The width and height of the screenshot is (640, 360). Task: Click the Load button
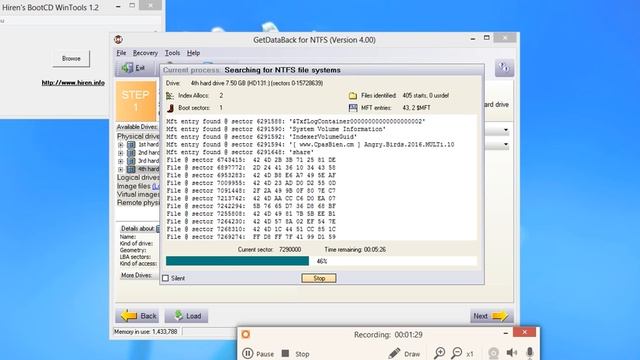click(x=187, y=316)
